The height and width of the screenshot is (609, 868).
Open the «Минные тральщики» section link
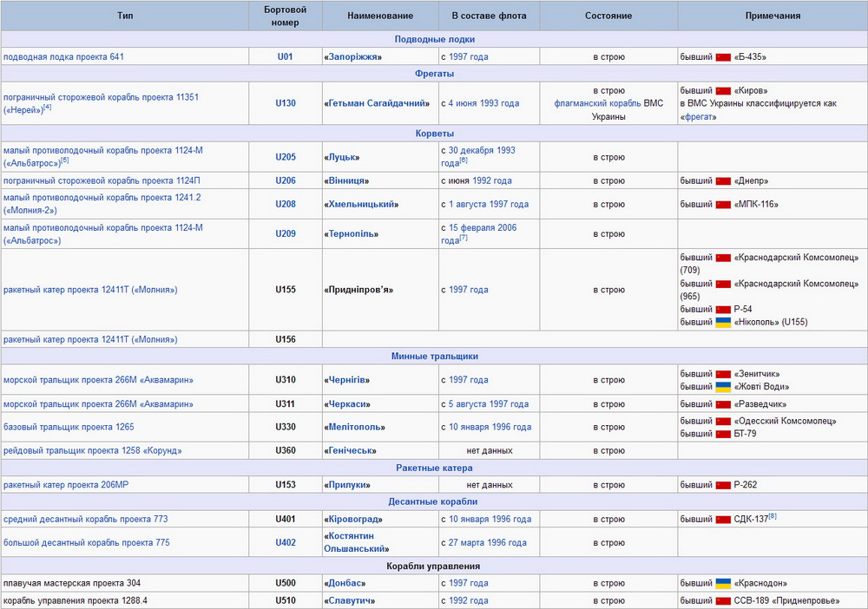click(x=435, y=357)
